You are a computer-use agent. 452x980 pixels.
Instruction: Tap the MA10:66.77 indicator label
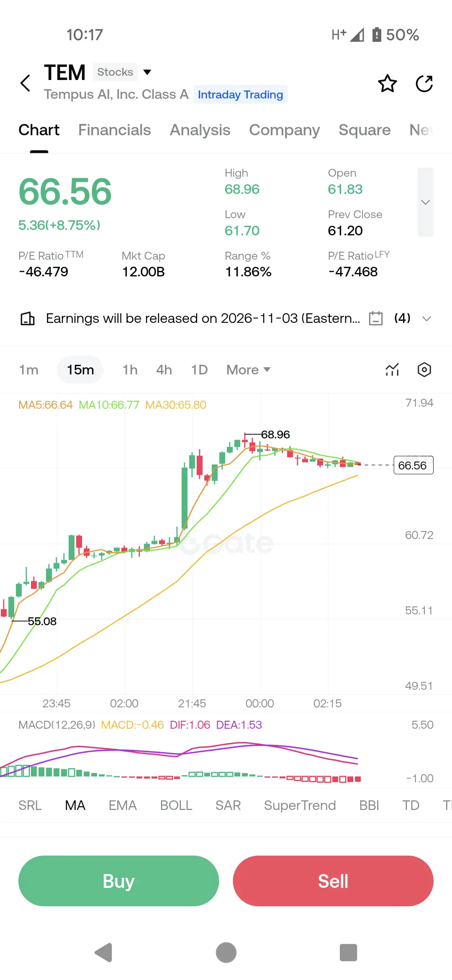click(109, 405)
